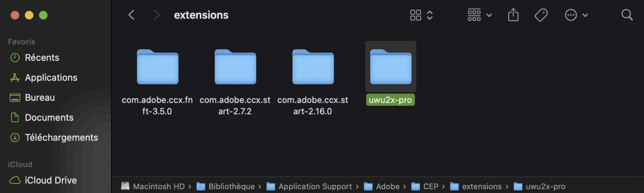The width and height of the screenshot is (644, 193).
Task: Click the iCloud Drive cloud icon
Action: coord(15,180)
